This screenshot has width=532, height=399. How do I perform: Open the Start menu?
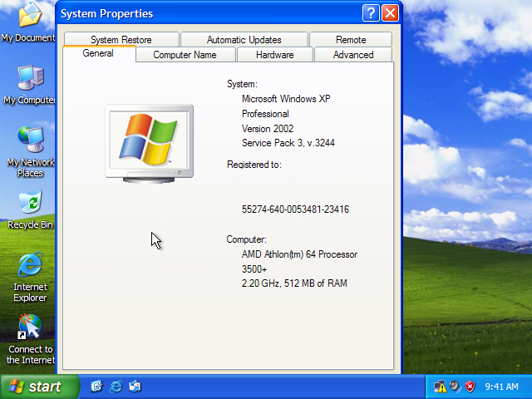(x=39, y=387)
